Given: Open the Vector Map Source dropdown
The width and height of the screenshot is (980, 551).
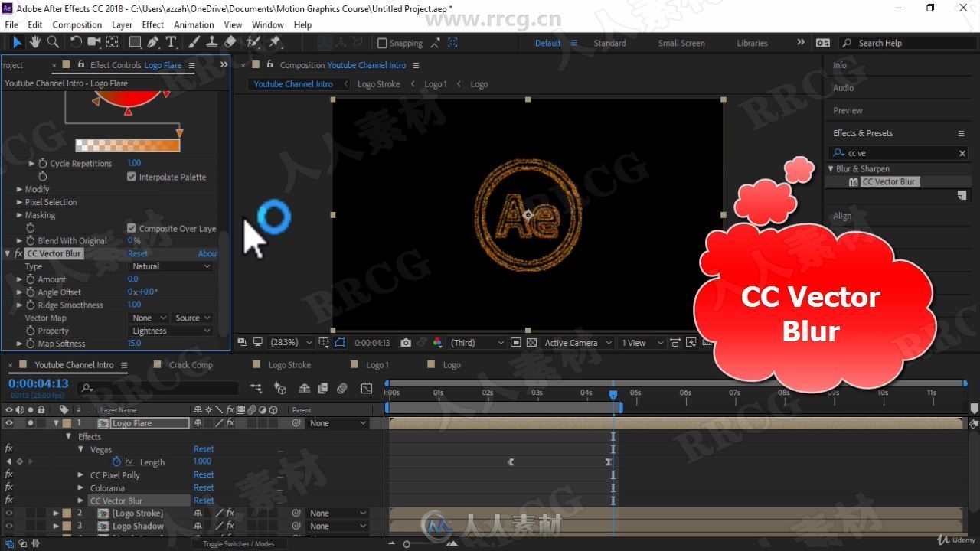Looking at the screenshot, I should tap(192, 318).
